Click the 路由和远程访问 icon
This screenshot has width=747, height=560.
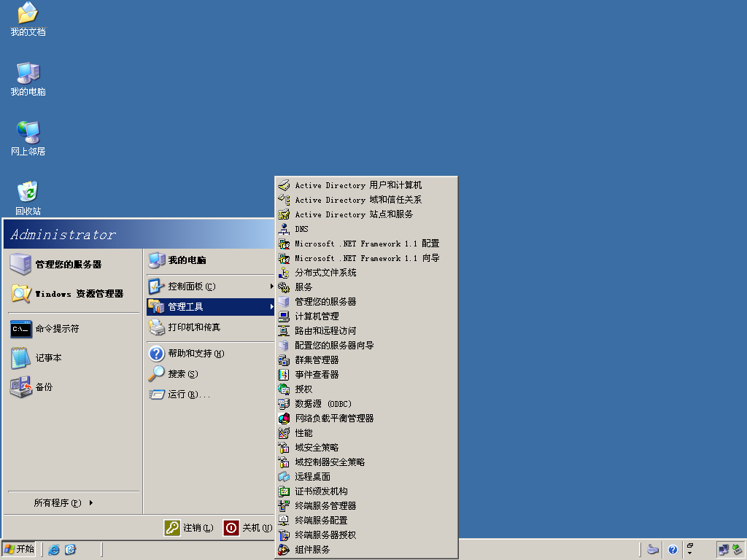284,331
